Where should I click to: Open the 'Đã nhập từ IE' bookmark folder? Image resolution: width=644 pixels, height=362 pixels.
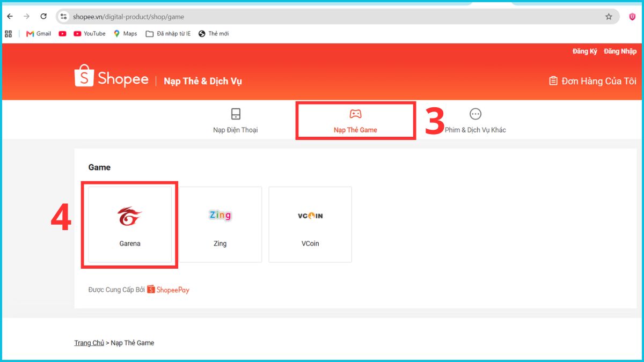(168, 34)
